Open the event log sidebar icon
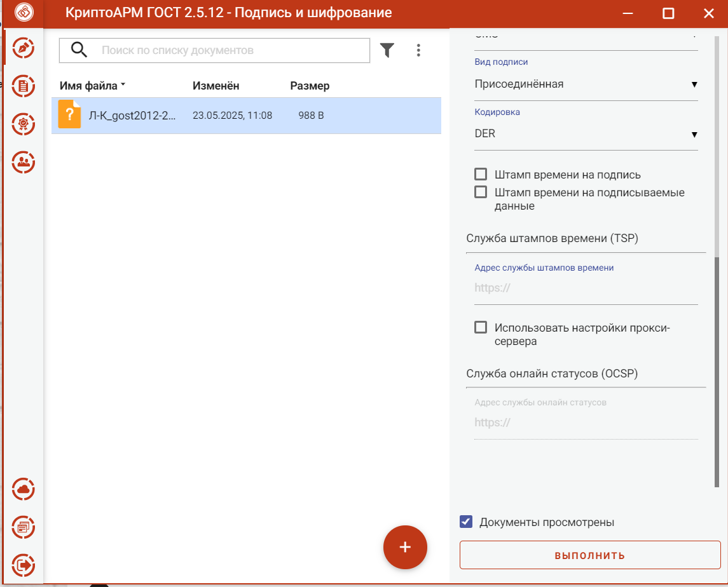 pyautogui.click(x=24, y=527)
